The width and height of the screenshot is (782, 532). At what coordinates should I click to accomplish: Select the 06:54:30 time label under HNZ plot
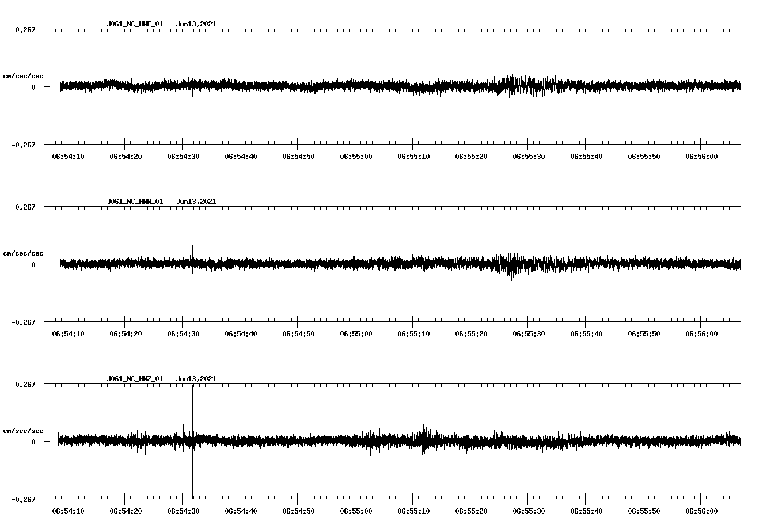183,511
